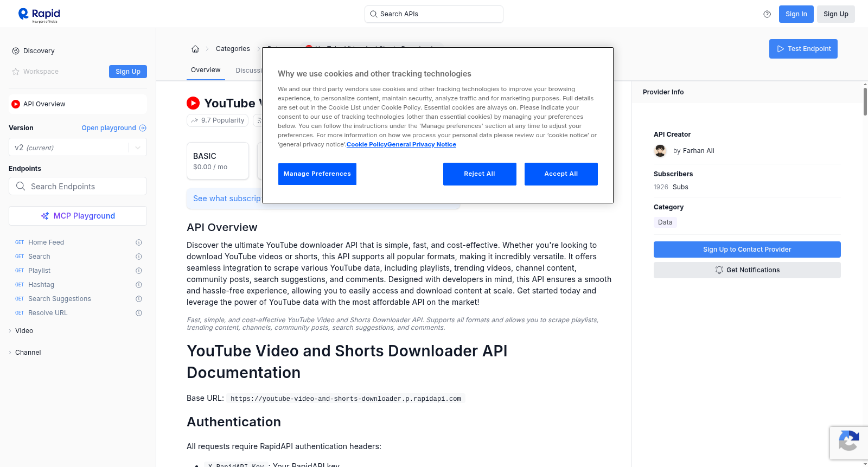Open info icon for Playlist endpoint
This screenshot has width=868, height=467.
pos(139,271)
